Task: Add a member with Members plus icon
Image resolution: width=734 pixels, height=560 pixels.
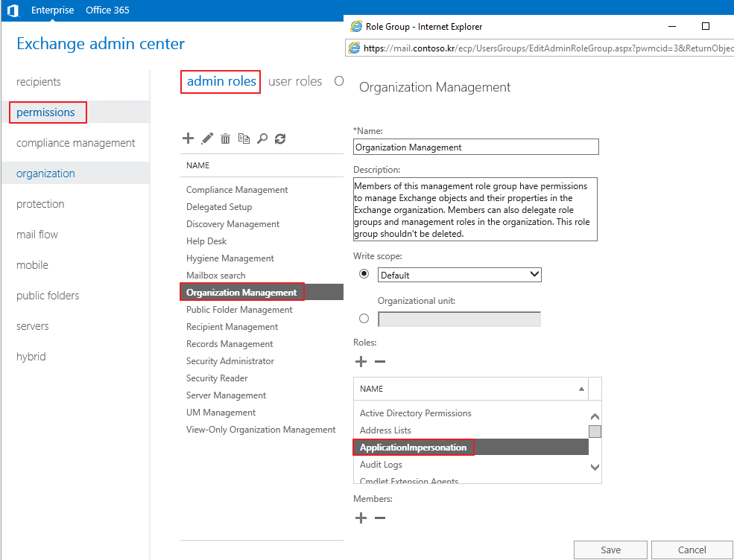Action: click(x=361, y=518)
